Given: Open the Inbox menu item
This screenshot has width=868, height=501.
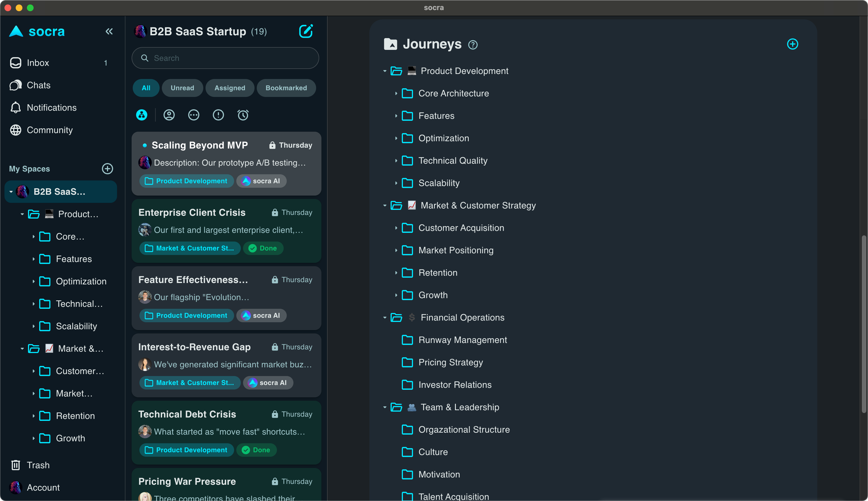Looking at the screenshot, I should click(x=38, y=63).
